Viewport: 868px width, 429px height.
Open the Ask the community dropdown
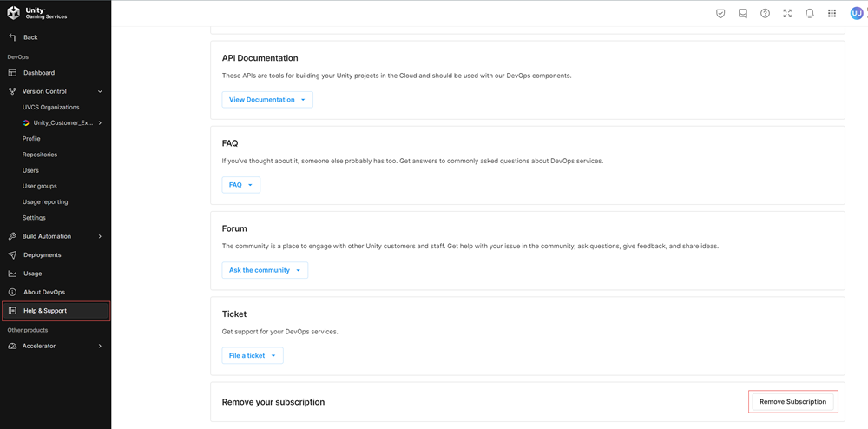[x=265, y=270]
